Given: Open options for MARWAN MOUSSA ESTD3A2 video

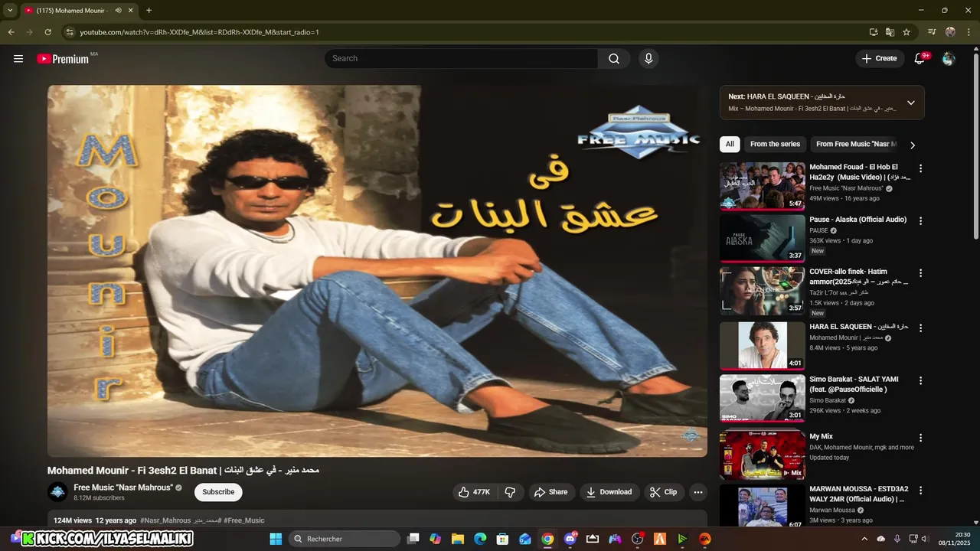Looking at the screenshot, I should tap(920, 491).
